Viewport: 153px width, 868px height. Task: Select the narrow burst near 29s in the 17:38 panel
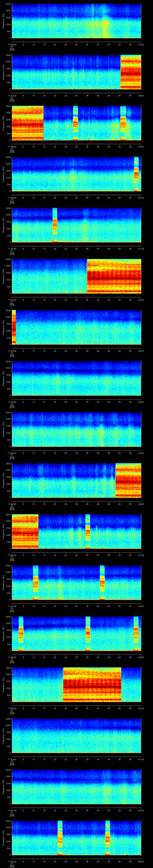click(x=75, y=123)
